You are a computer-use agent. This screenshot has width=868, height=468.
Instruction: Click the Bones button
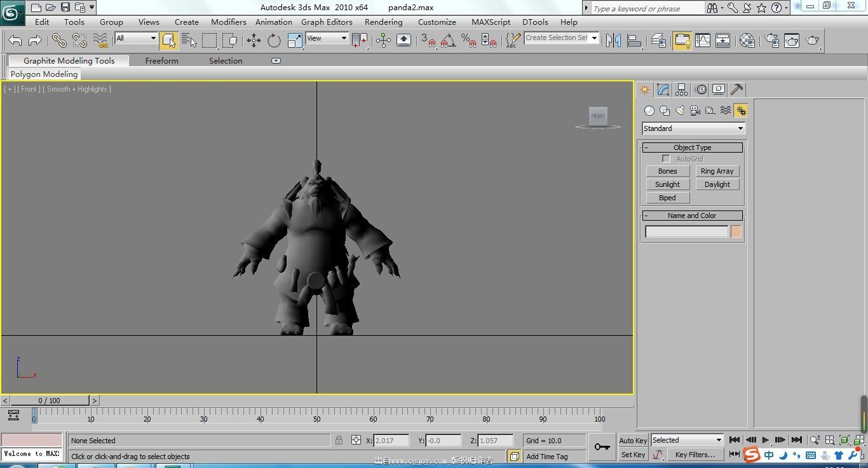pos(667,171)
